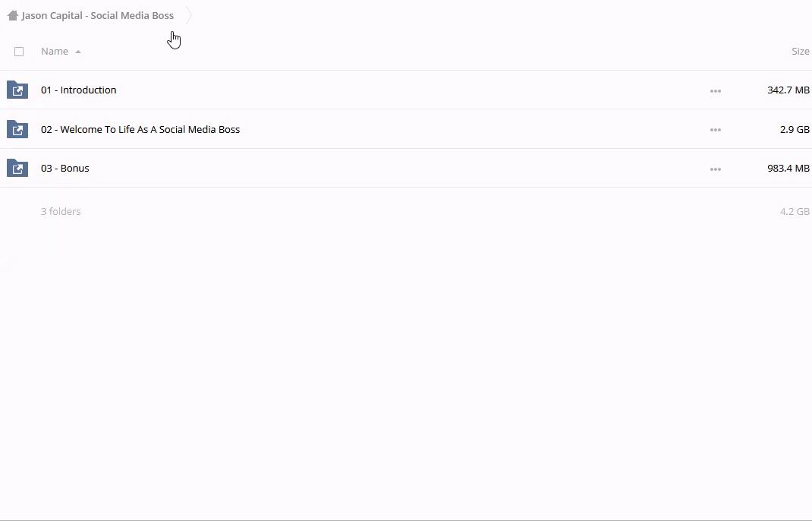Click the breadcrumb chevron after the folder title

click(x=188, y=15)
